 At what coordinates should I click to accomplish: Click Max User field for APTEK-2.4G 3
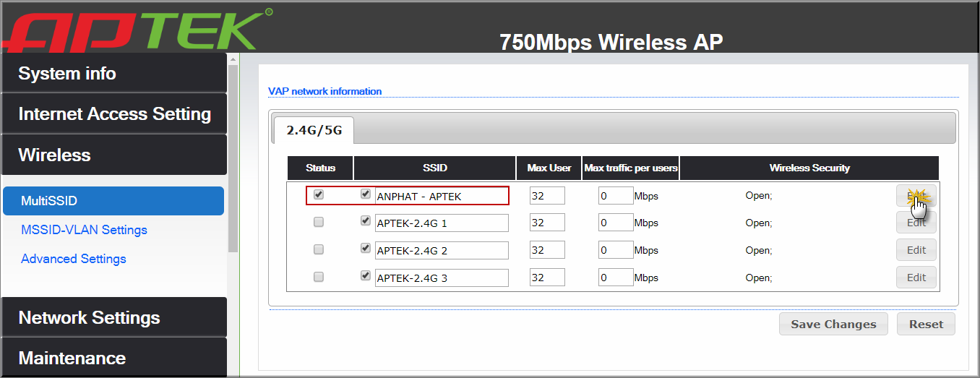[547, 278]
